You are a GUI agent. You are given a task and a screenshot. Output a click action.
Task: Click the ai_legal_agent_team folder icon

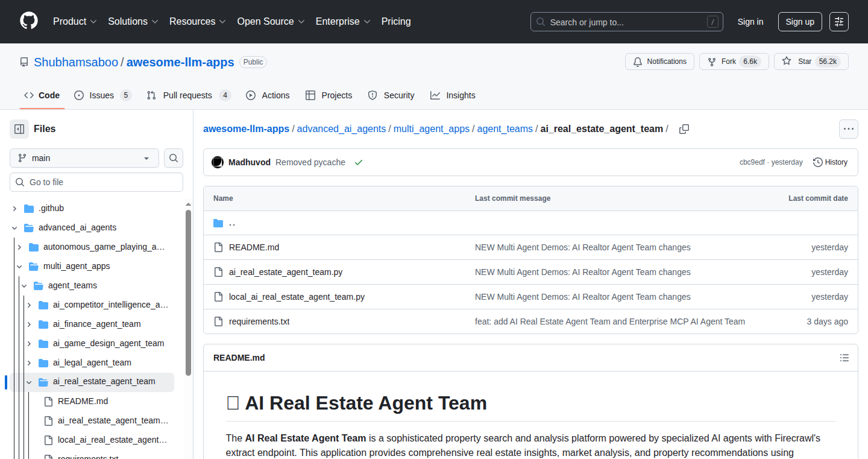pos(43,362)
